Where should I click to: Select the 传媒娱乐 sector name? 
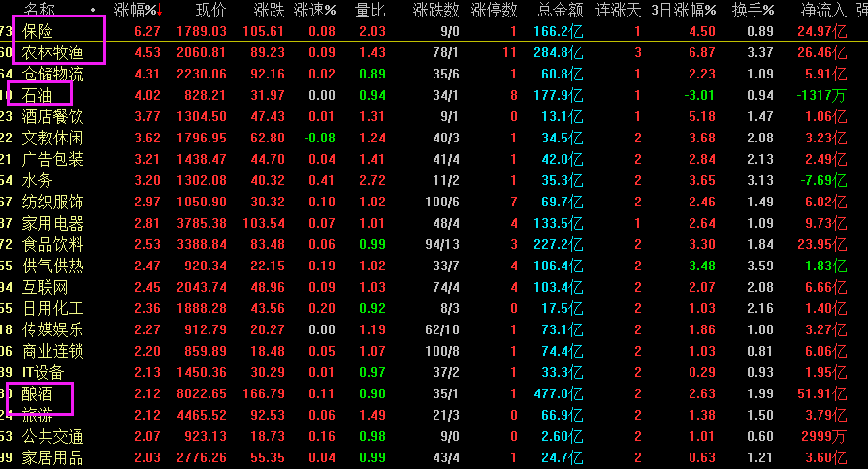52,329
